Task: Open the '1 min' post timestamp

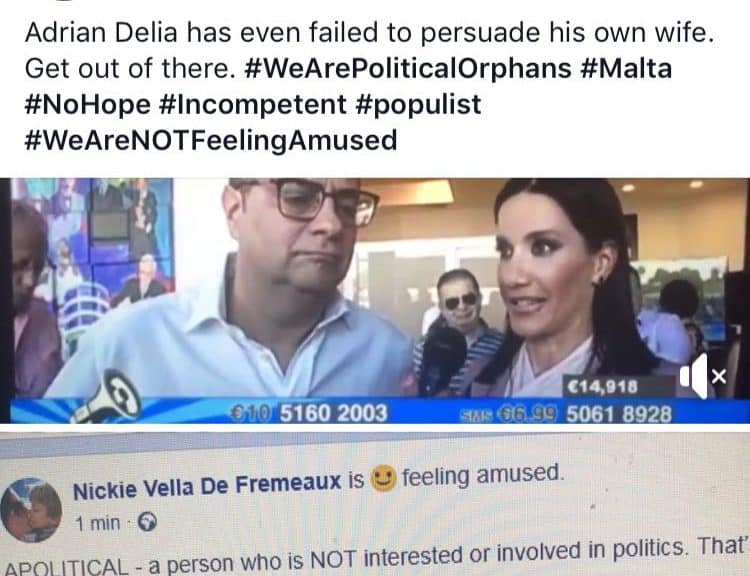Action: (x=98, y=523)
